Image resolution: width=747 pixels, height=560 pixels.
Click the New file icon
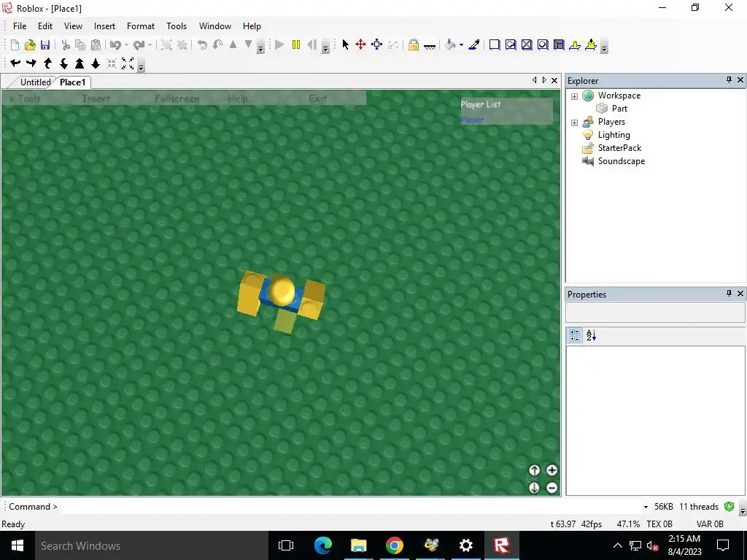[15, 44]
